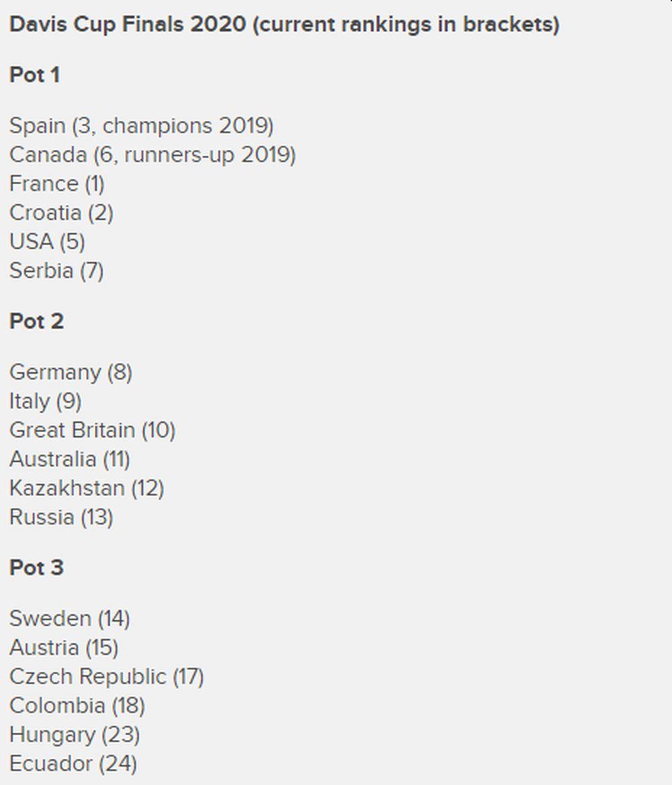672x785 pixels.
Task: Click the Pot 1 heading
Action: pyautogui.click(x=35, y=75)
